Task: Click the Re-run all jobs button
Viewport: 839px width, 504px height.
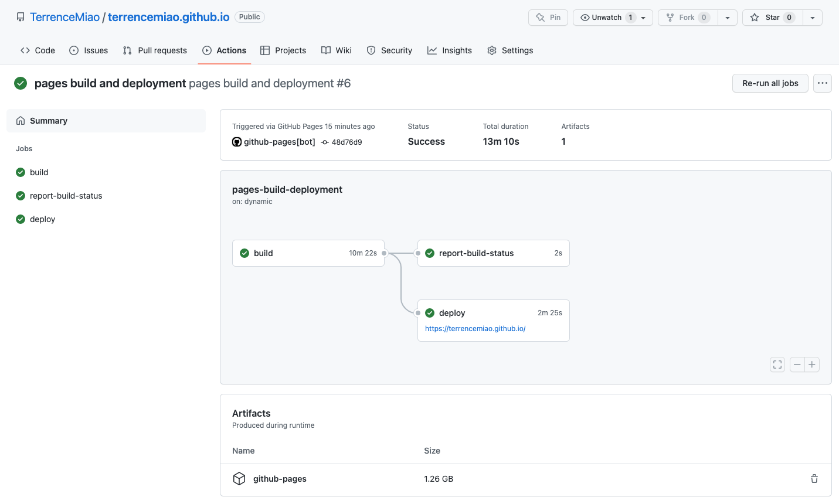Action: pyautogui.click(x=770, y=83)
